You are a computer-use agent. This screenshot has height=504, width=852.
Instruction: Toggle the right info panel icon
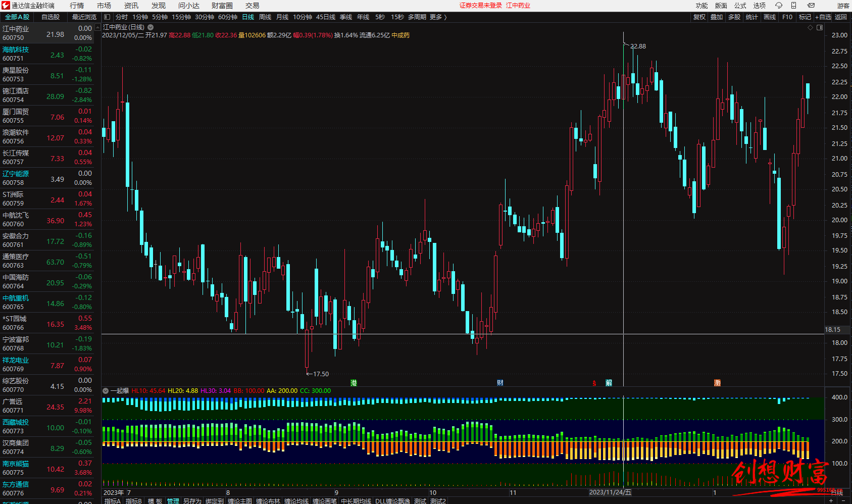coord(820,28)
